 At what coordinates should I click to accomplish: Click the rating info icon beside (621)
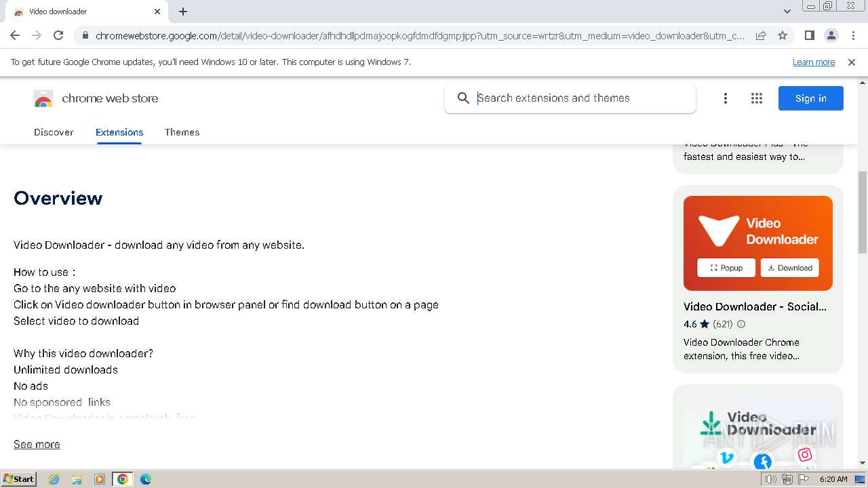[741, 324]
